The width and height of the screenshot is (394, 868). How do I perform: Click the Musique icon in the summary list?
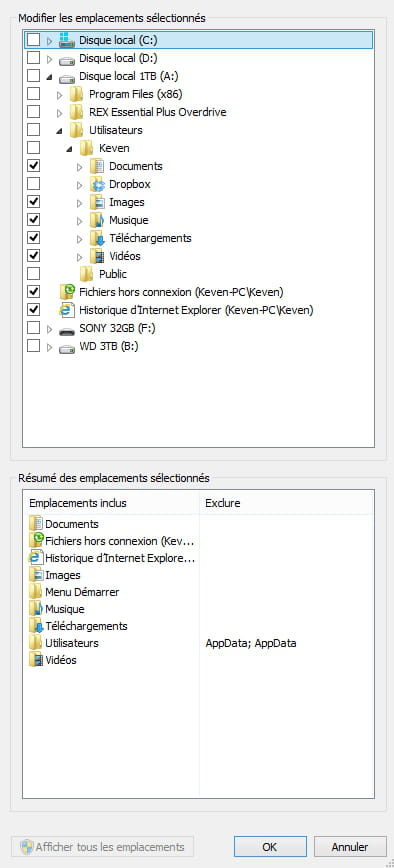(36, 609)
